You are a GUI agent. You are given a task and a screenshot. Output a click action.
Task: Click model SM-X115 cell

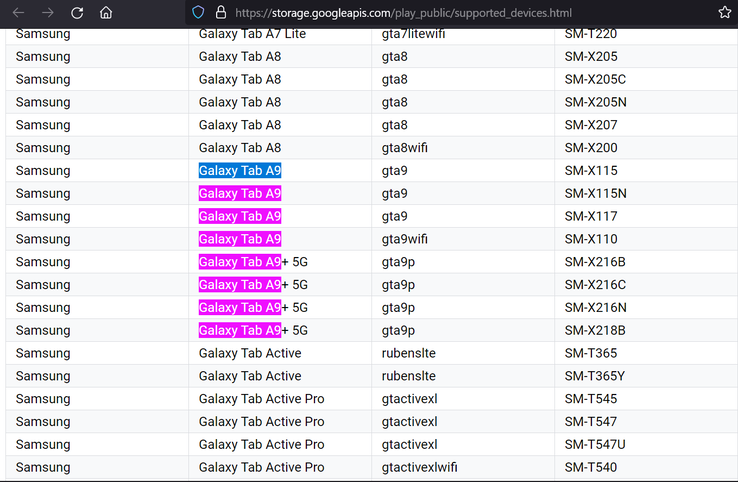tap(591, 170)
